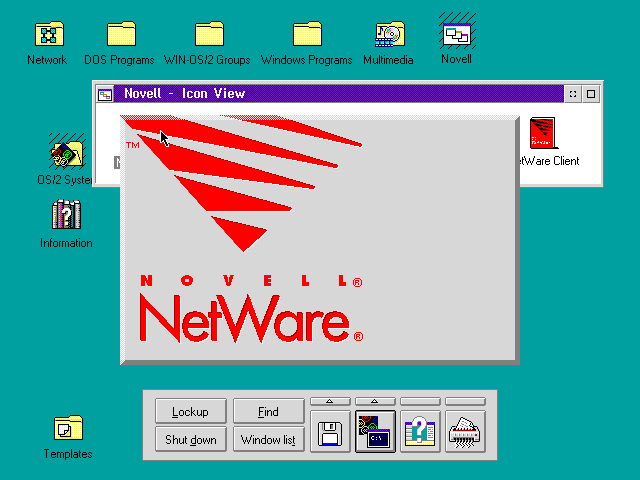Screen dimensions: 640x480
Task: Open the Windows Programs folder
Action: point(307,34)
